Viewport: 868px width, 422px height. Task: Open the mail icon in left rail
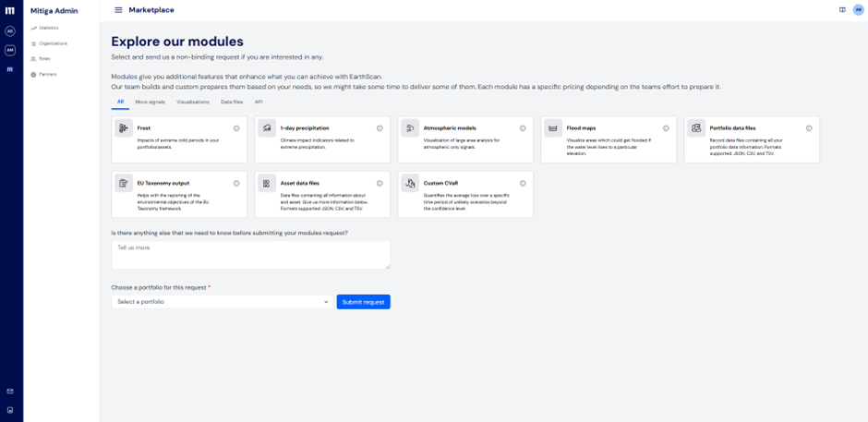coord(10,392)
